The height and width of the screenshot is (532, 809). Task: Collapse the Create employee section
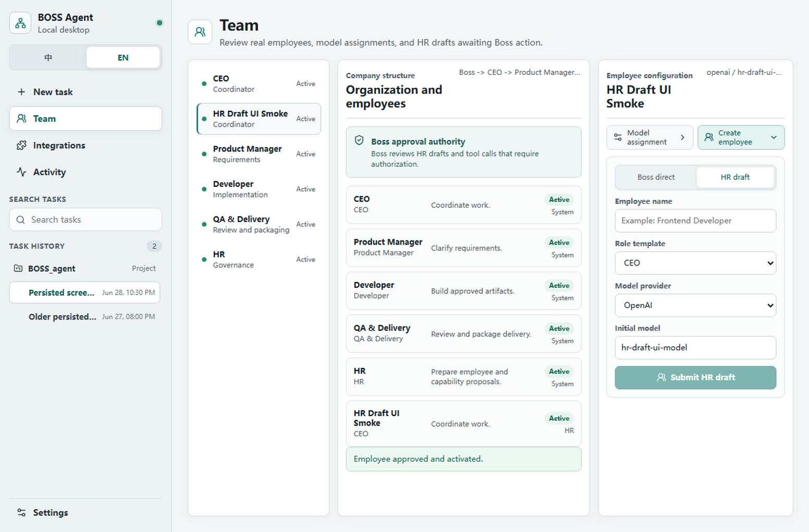pos(741,137)
